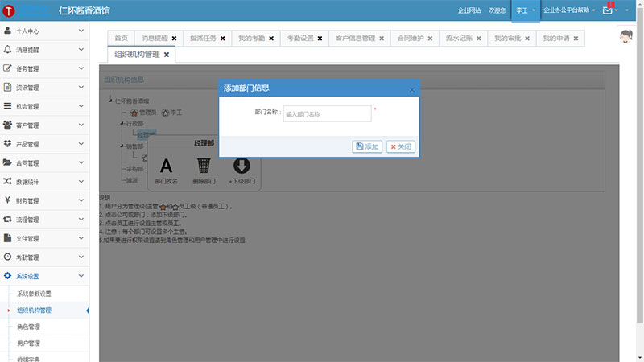Viewport: 644px width, 362px height.
Task: Close the 消息提醒 tab
Action: pos(174,39)
